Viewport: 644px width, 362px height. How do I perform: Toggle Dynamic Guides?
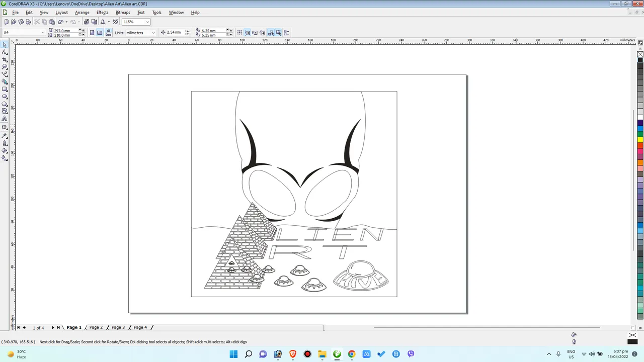point(262,33)
